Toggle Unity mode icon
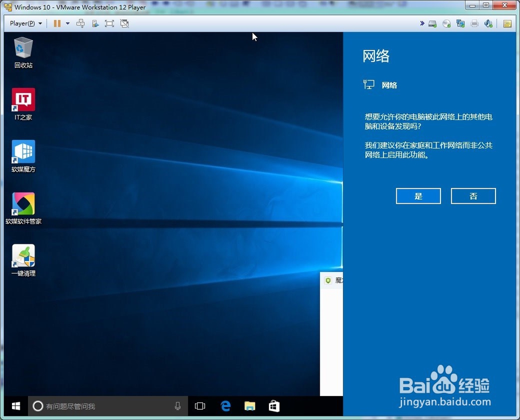This screenshot has height=420, width=520. [x=124, y=23]
